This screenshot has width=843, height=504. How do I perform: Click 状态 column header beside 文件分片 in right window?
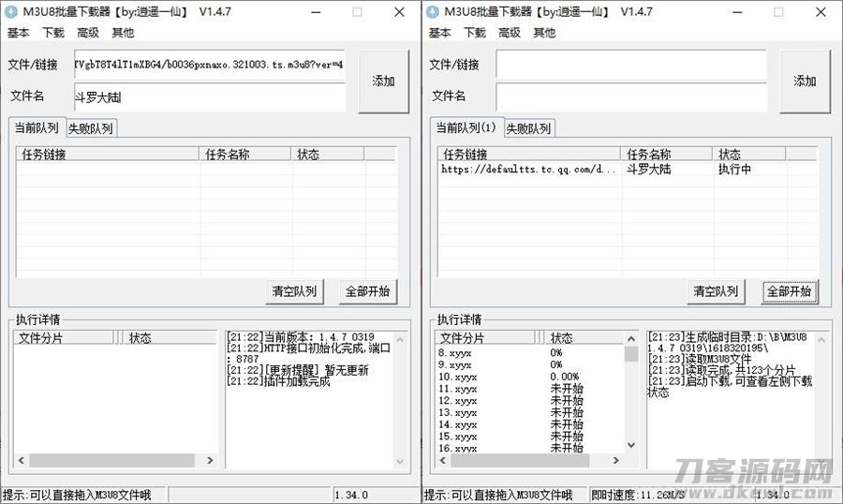(x=584, y=338)
